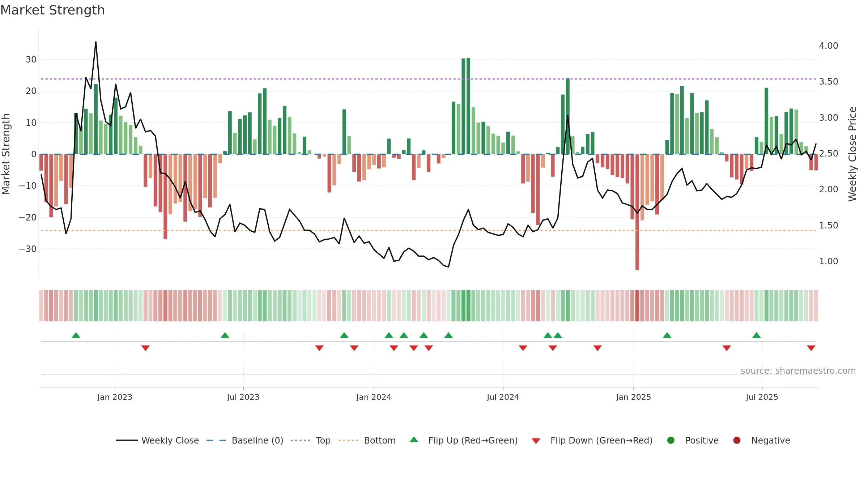Toggle Flip Up (Red→Green) legend entry

click(x=464, y=440)
